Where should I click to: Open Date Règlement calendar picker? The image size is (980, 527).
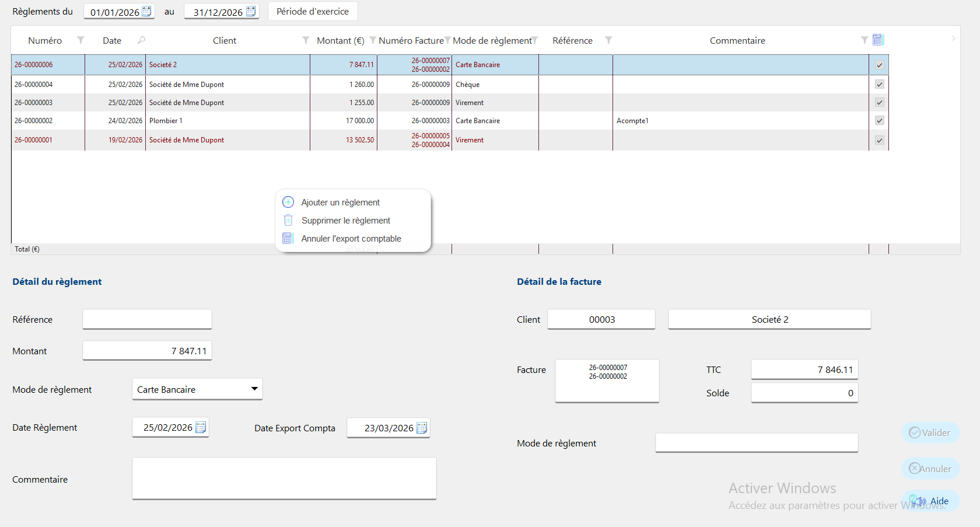coord(201,427)
